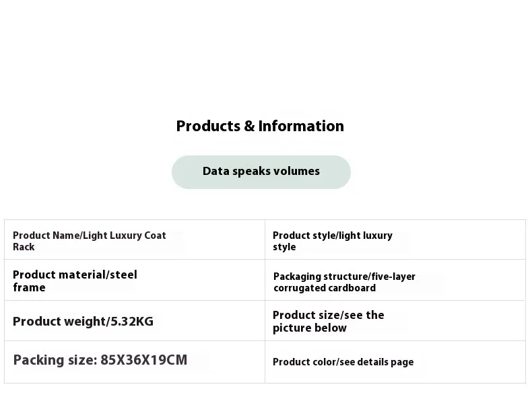Image resolution: width=532 pixels, height=401 pixels.
Task: Select the Product color label
Action: [302, 362]
